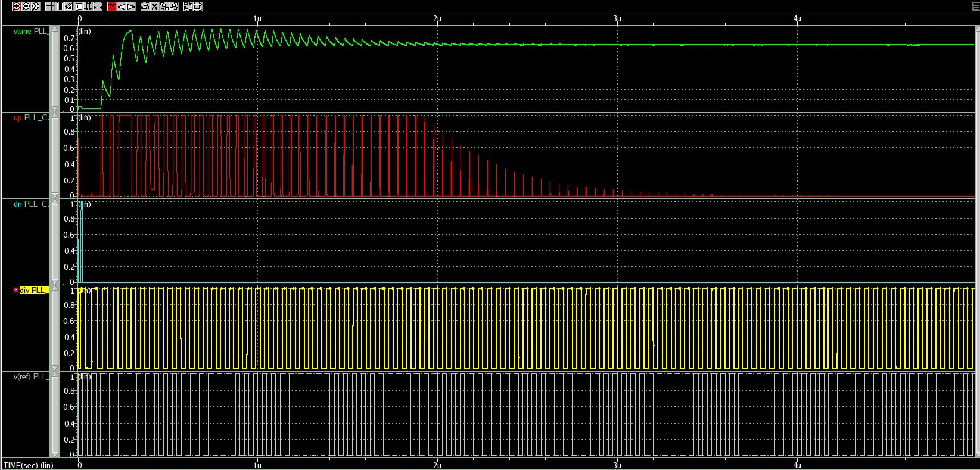This screenshot has width=980, height=470.
Task: Click the black X delete icon
Action: coord(155,7)
